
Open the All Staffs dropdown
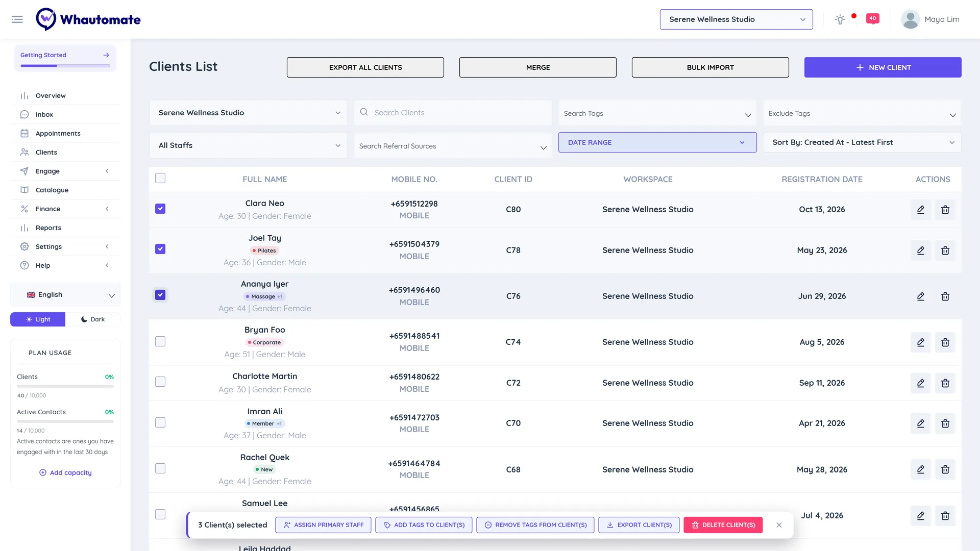248,145
